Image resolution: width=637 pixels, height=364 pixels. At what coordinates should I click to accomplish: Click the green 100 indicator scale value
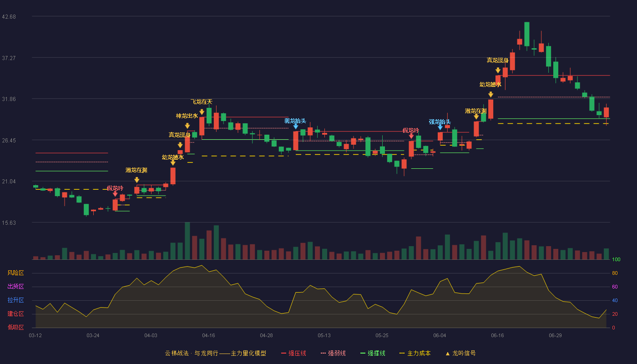616,260
